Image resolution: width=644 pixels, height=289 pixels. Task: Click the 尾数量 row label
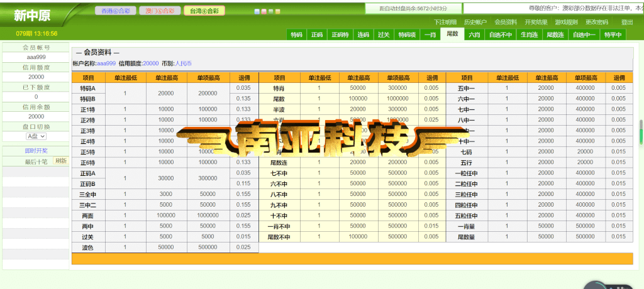coord(467,237)
